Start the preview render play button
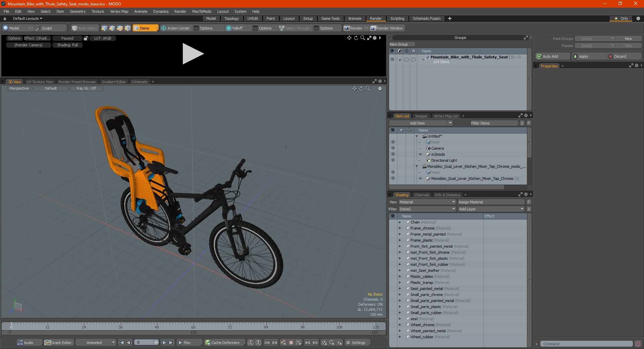This screenshot has width=644, height=349. 193,54
